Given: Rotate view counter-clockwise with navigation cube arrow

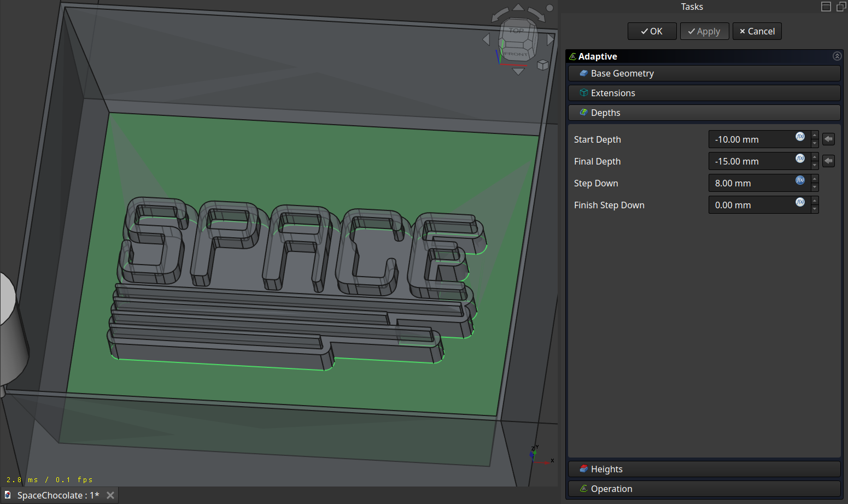Looking at the screenshot, I should pyautogui.click(x=500, y=15).
